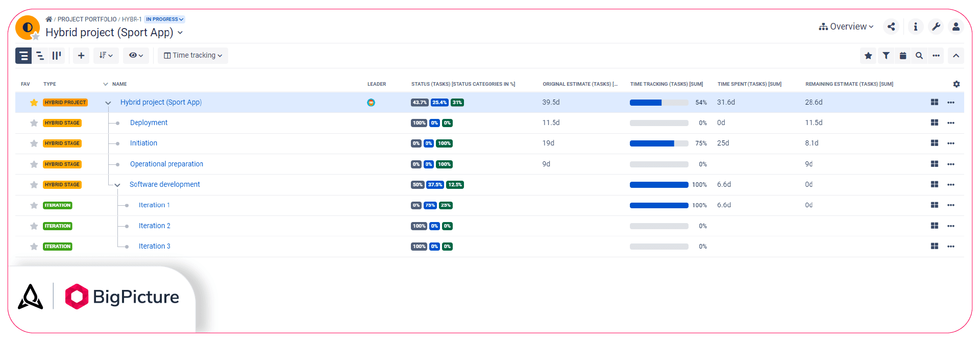Open the grid modules icon for Deployment row

tap(935, 123)
